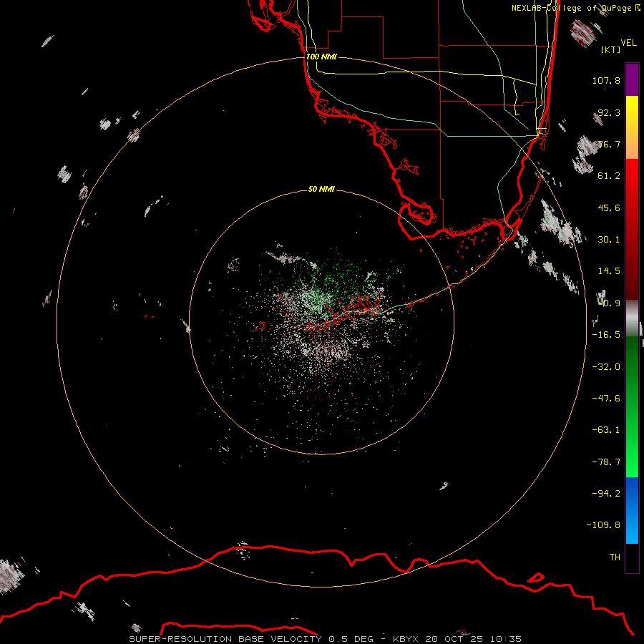Click the Super-Resolution Base Velocity footer caption

point(325,639)
